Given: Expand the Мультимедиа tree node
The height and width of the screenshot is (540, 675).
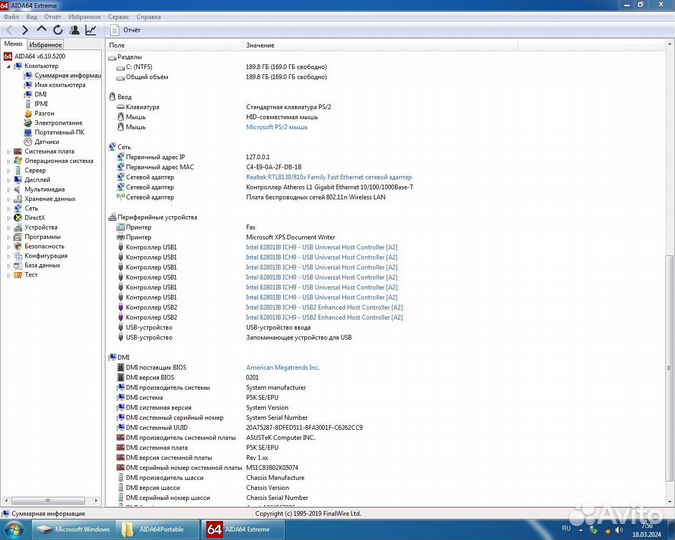Looking at the screenshot, I should tap(9, 189).
